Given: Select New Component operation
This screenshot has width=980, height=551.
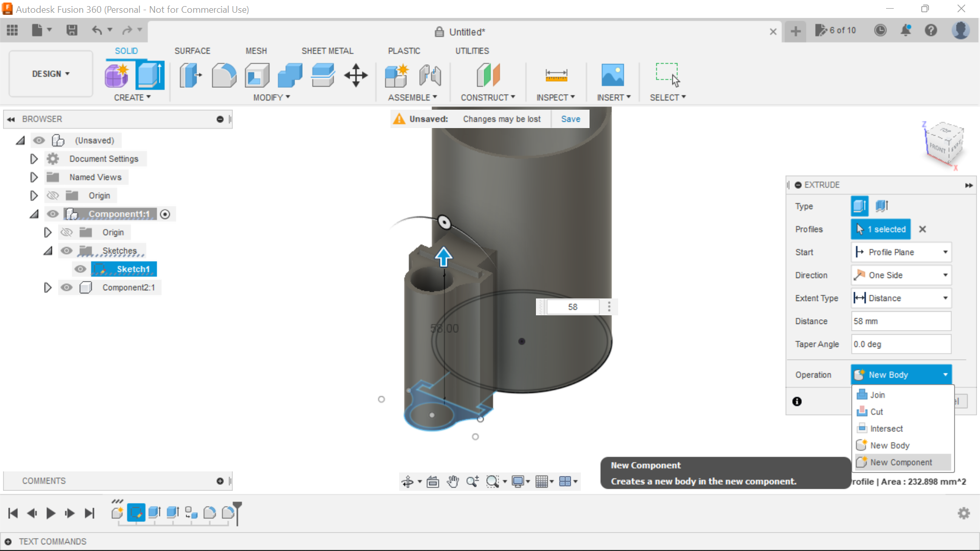Looking at the screenshot, I should pos(900,462).
